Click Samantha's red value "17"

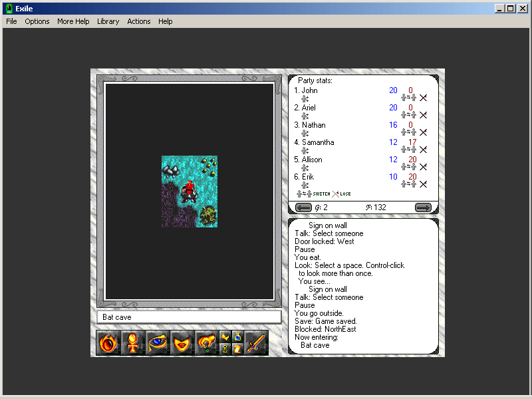412,142
